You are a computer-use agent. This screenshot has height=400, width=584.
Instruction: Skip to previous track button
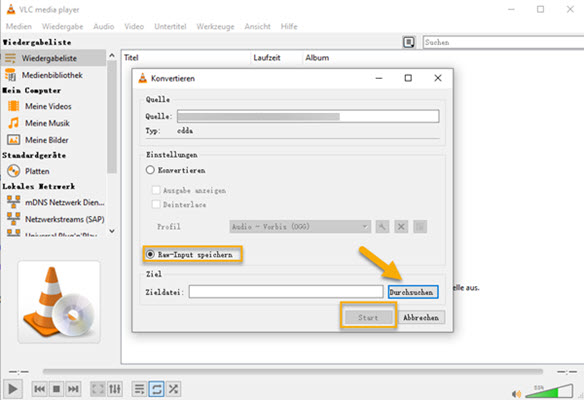click(x=39, y=389)
